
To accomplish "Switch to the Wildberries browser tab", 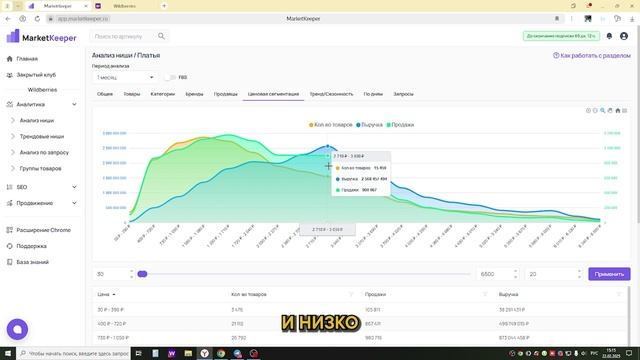I will [124, 6].
